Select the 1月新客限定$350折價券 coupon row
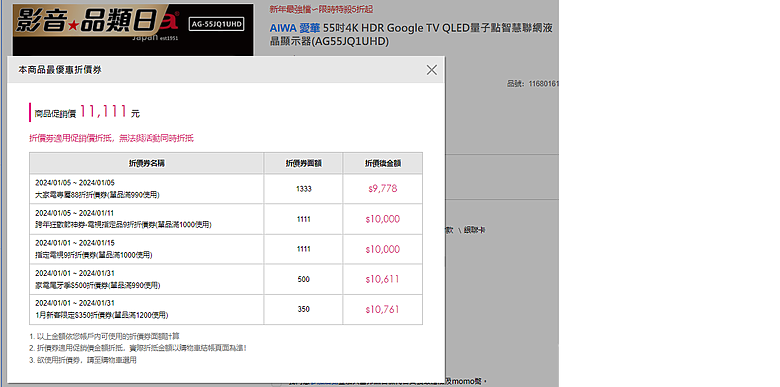Image resolution: width=780 pixels, height=387 pixels. [x=226, y=309]
